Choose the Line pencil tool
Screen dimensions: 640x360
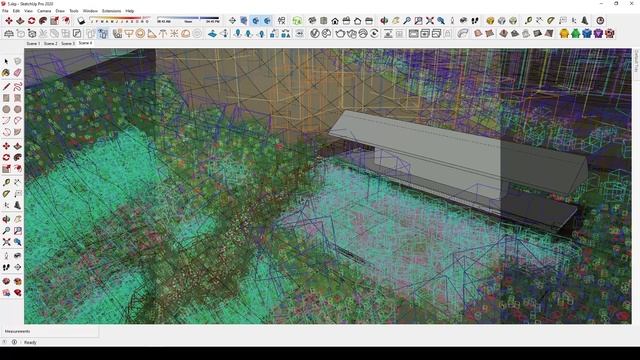(x=6, y=87)
